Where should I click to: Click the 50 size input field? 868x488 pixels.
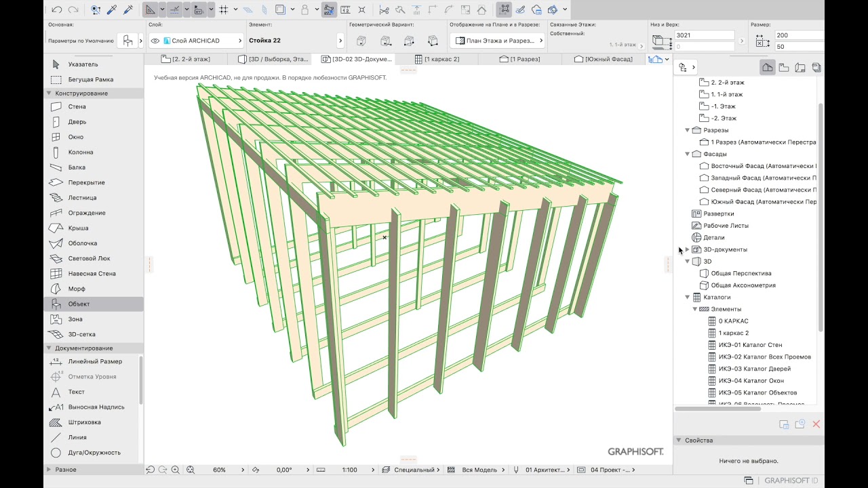tap(800, 47)
